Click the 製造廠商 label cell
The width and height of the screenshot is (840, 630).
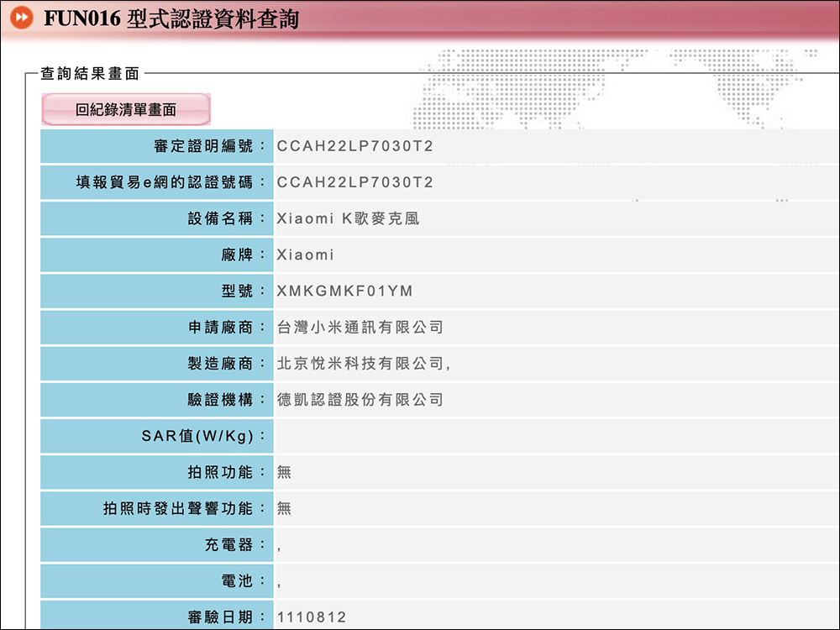click(157, 363)
